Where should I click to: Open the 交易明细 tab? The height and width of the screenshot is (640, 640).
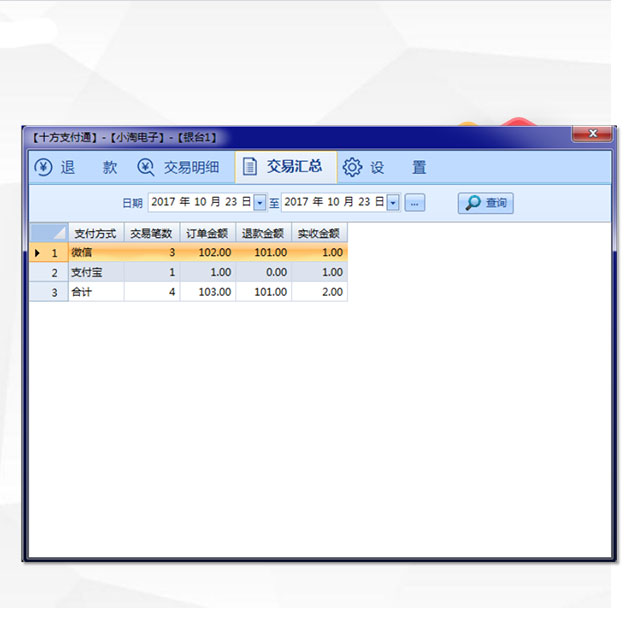[191, 167]
